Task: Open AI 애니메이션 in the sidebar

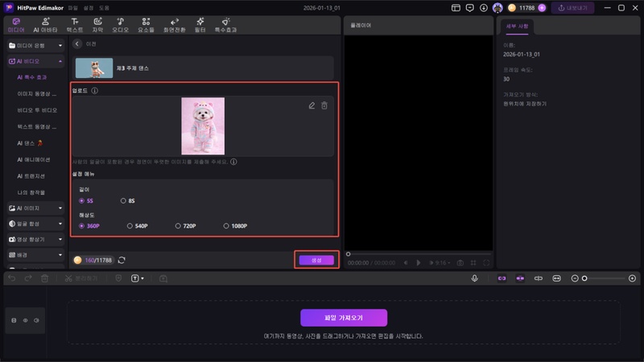Action: [x=34, y=159]
